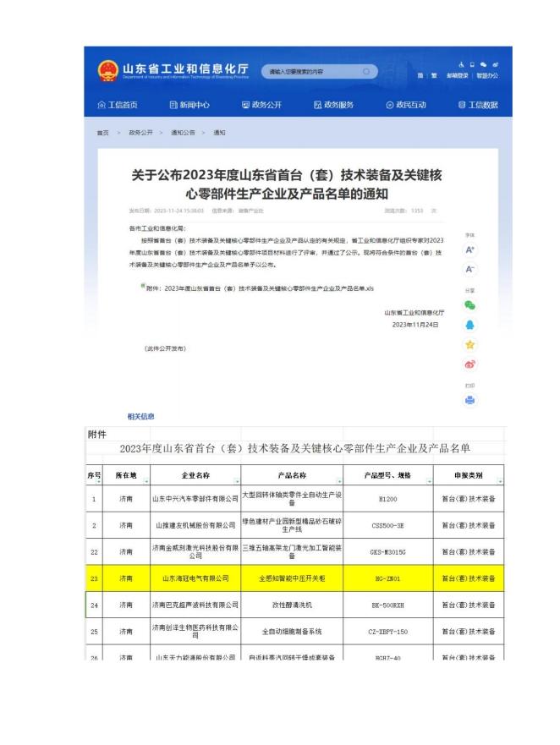The image size is (560, 745).
Task: Click the 通知公告 breadcrumb link
Action: (183, 133)
